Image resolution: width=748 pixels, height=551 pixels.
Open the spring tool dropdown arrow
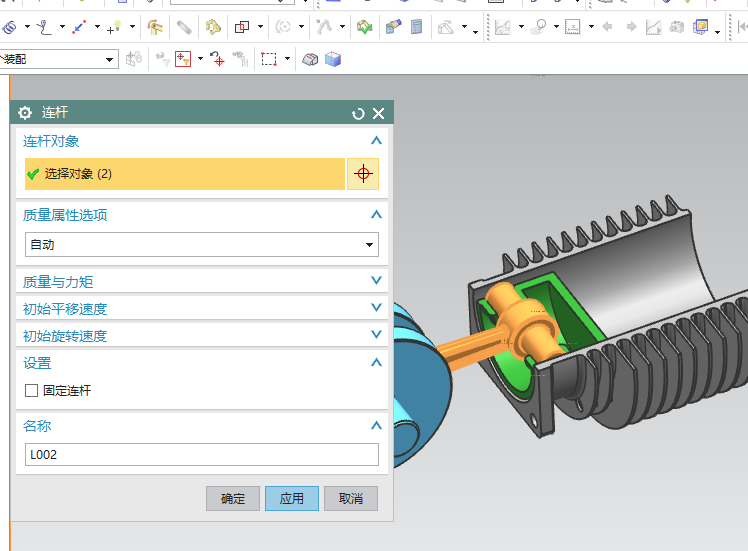coord(27,27)
